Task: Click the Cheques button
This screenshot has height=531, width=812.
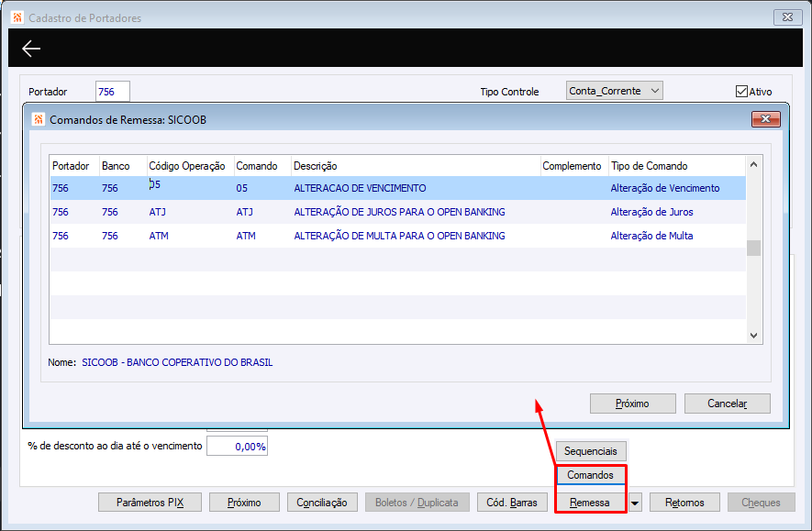Action: [761, 503]
